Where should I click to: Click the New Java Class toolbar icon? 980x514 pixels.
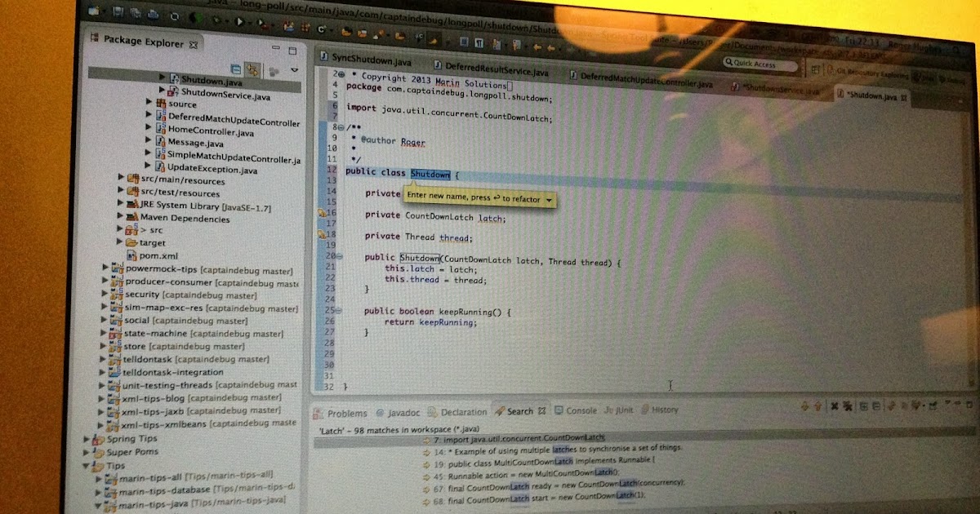tap(320, 29)
